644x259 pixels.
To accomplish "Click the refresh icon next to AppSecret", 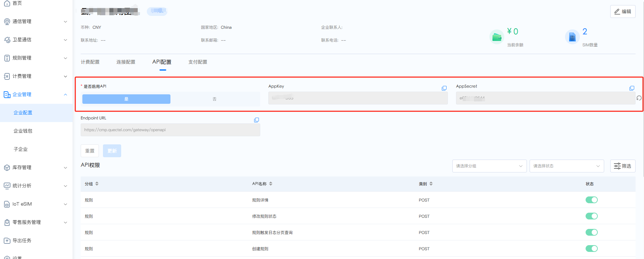I will pyautogui.click(x=639, y=98).
